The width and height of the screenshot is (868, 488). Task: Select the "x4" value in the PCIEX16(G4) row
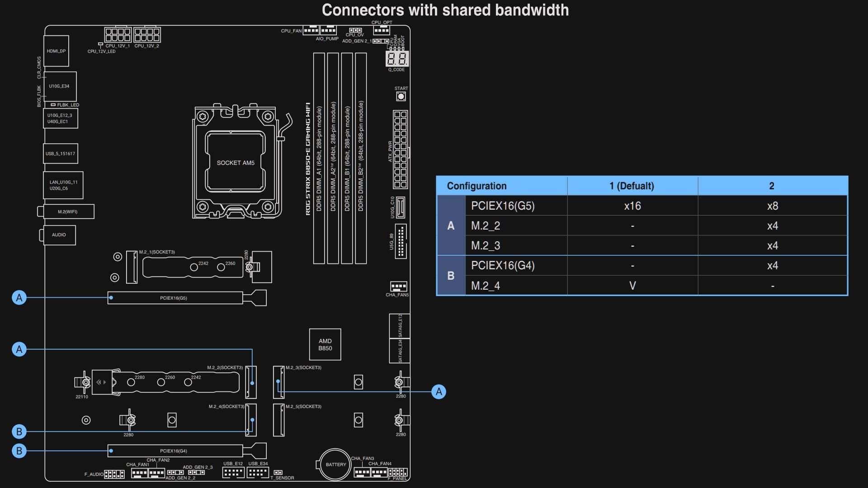(773, 266)
